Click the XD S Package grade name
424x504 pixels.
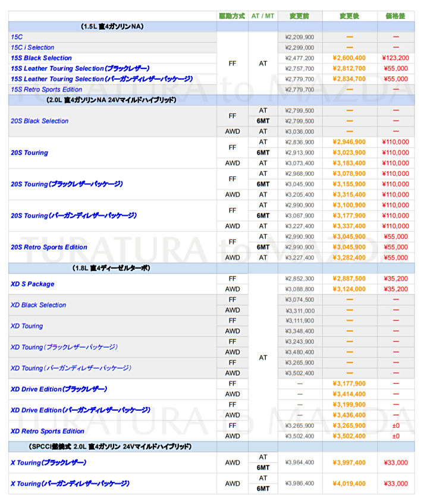coord(33,284)
